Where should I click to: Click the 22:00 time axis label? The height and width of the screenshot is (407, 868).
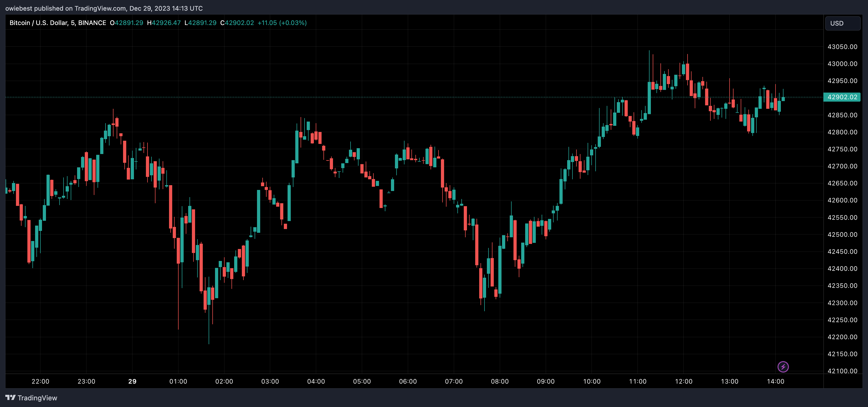pyautogui.click(x=40, y=381)
